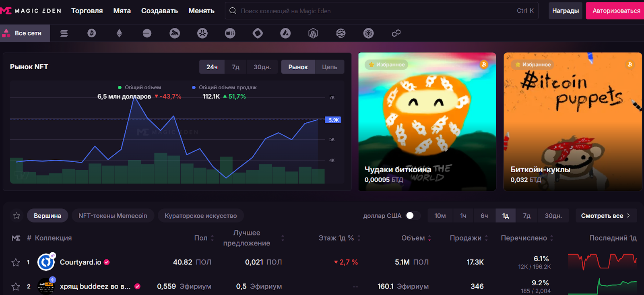Image resolution: width=644 pixels, height=295 pixels.
Task: Click Courtyard.io red price sparkline
Action: 603,261
